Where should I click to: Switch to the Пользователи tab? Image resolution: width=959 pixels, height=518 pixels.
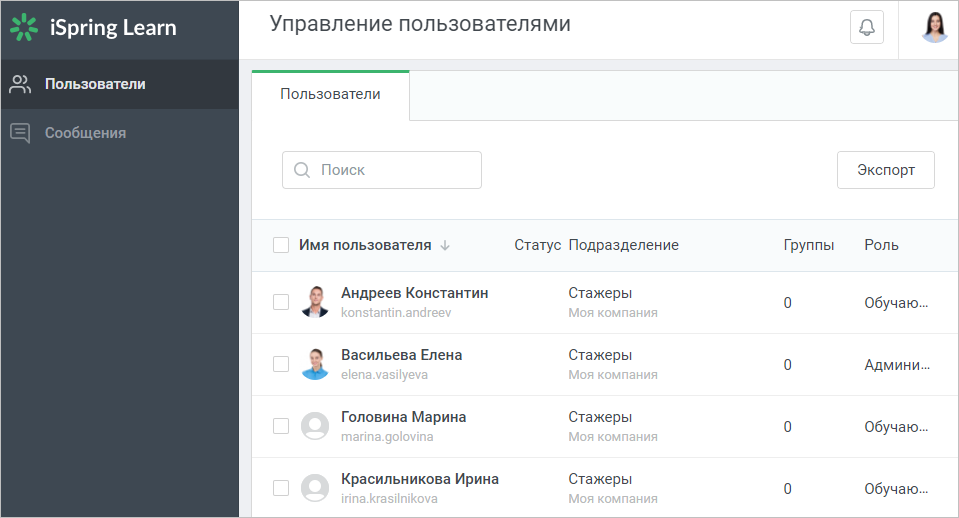(330, 94)
